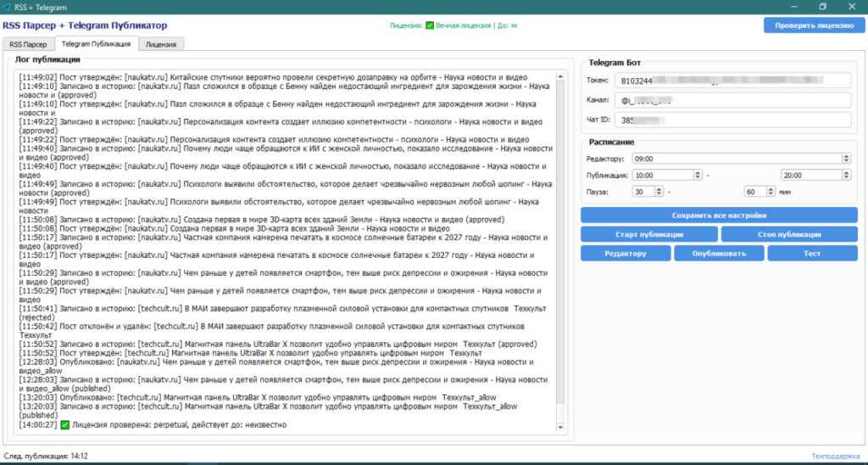Click the Публикация end time 20:00 spinner

[846, 175]
